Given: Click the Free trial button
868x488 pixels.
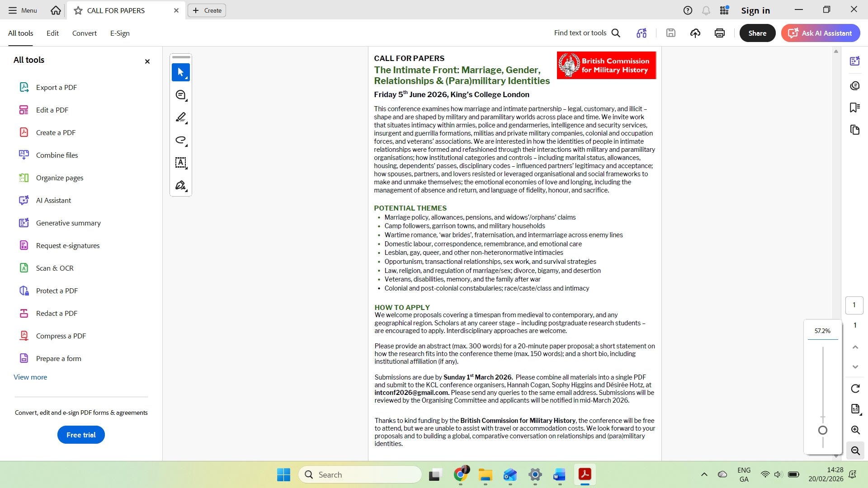Looking at the screenshot, I should click(x=81, y=435).
